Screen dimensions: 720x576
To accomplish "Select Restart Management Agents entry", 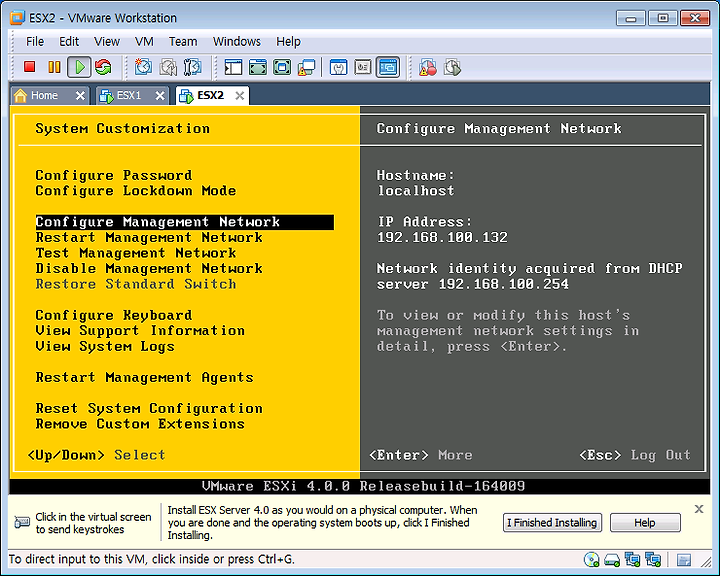I will [144, 378].
